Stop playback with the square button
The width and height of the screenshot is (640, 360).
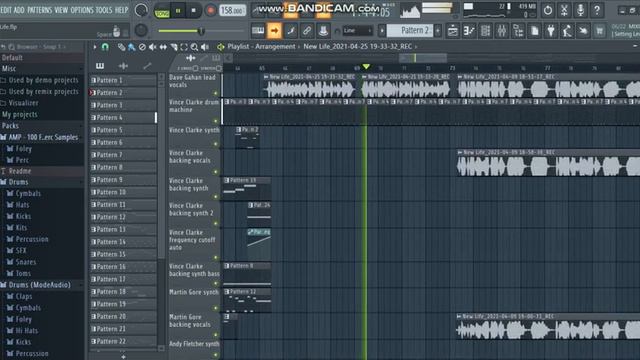[193, 11]
